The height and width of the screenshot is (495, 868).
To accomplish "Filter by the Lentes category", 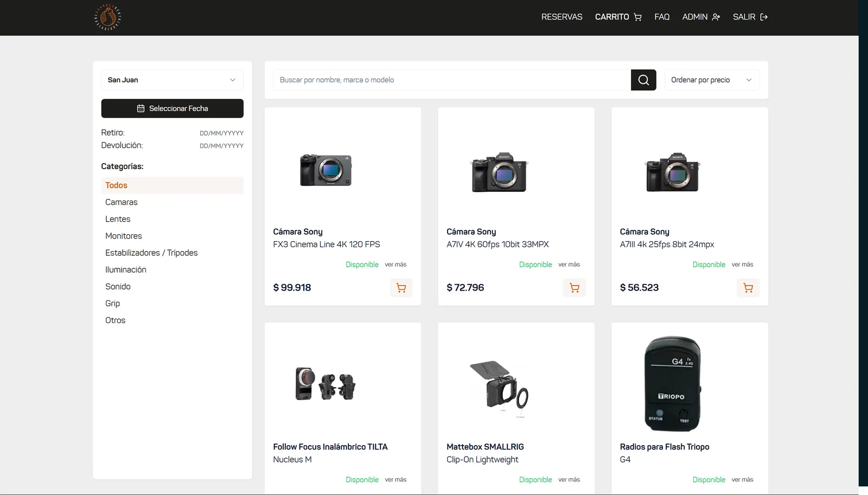I will point(118,219).
